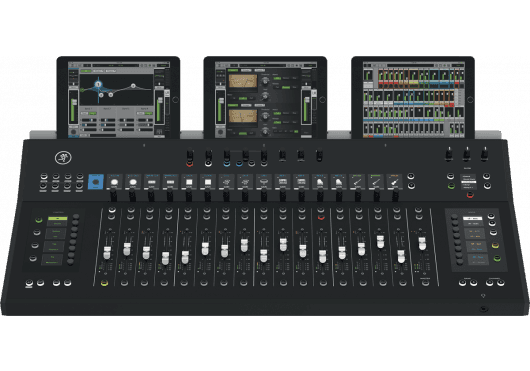Viewport: 530px width, 371px height.
Task: Toggle the yellow-lit button under the first fader
Action: [104, 283]
